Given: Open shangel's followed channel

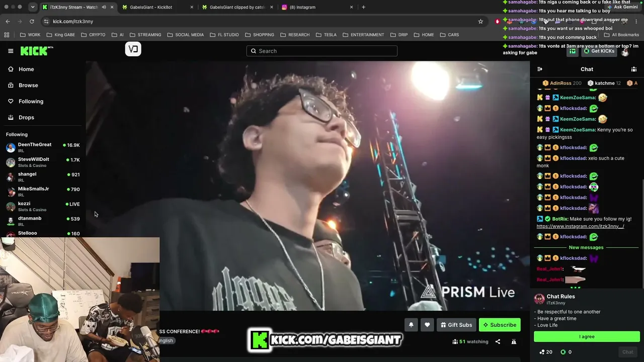Looking at the screenshot, I should (43, 176).
